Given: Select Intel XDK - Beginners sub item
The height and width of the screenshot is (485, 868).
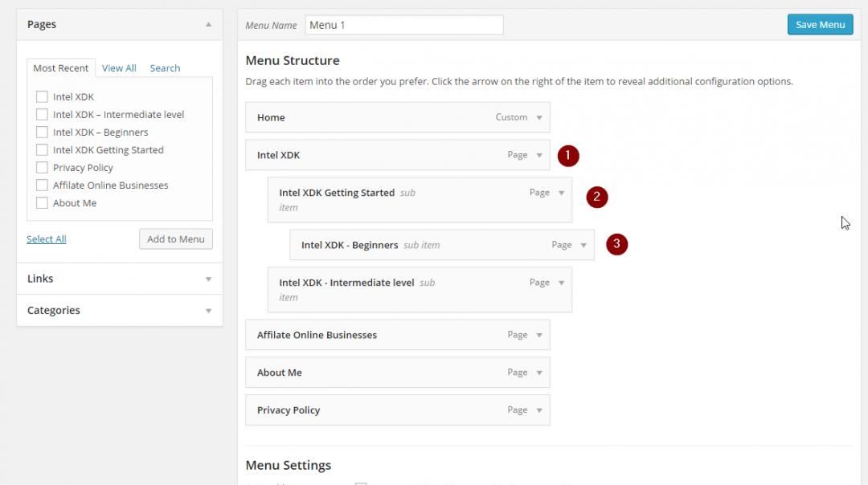Looking at the screenshot, I should coord(442,245).
